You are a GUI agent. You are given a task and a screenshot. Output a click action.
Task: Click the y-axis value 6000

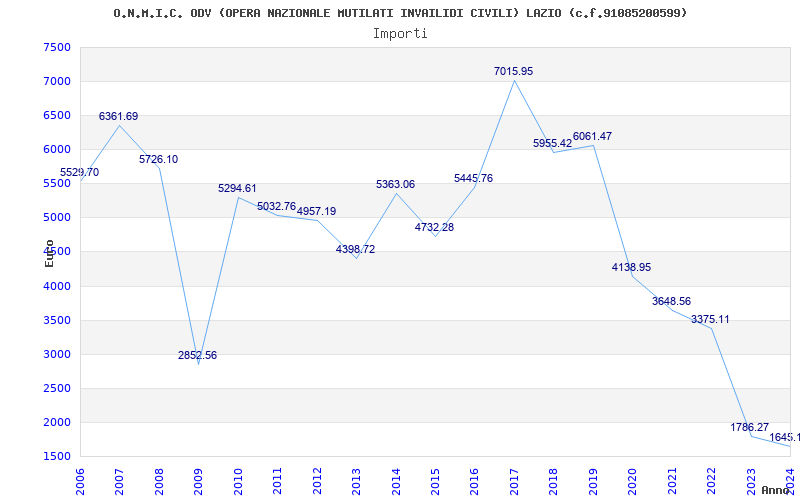(x=57, y=149)
